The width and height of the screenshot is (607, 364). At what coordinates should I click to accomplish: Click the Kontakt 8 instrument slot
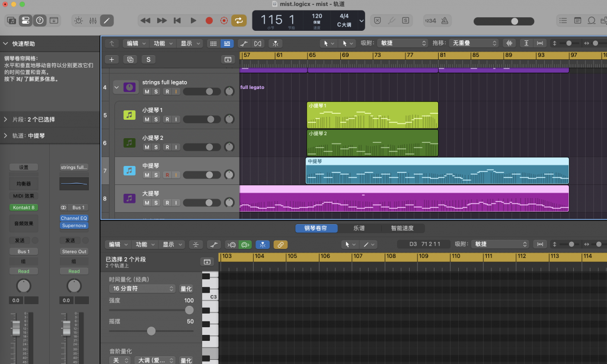click(24, 207)
